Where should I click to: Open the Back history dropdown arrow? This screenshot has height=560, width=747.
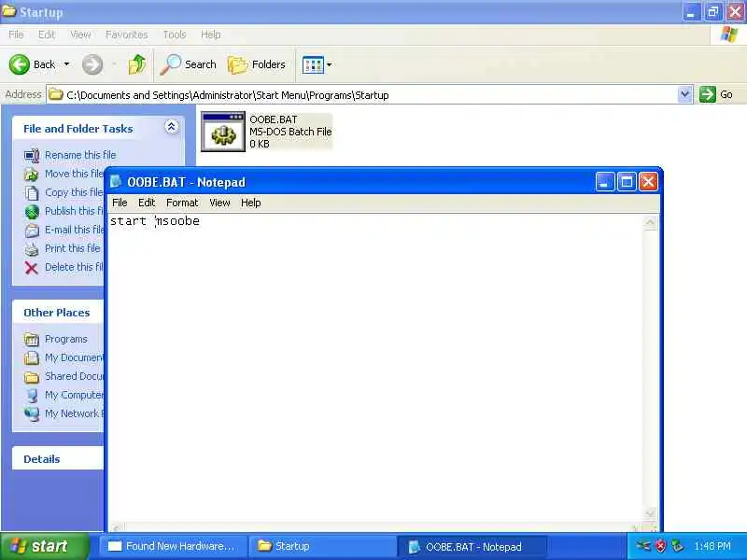click(x=66, y=64)
